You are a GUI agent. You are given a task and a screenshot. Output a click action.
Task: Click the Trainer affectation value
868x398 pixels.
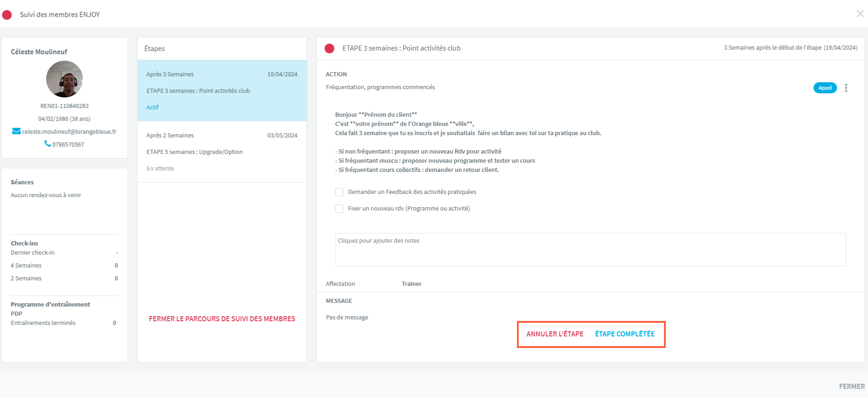(x=411, y=284)
